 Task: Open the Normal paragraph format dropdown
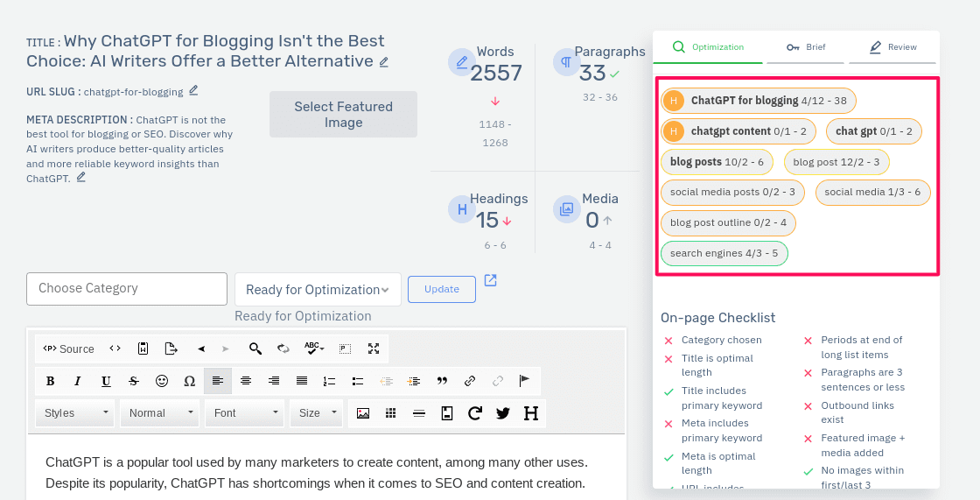pyautogui.click(x=160, y=413)
